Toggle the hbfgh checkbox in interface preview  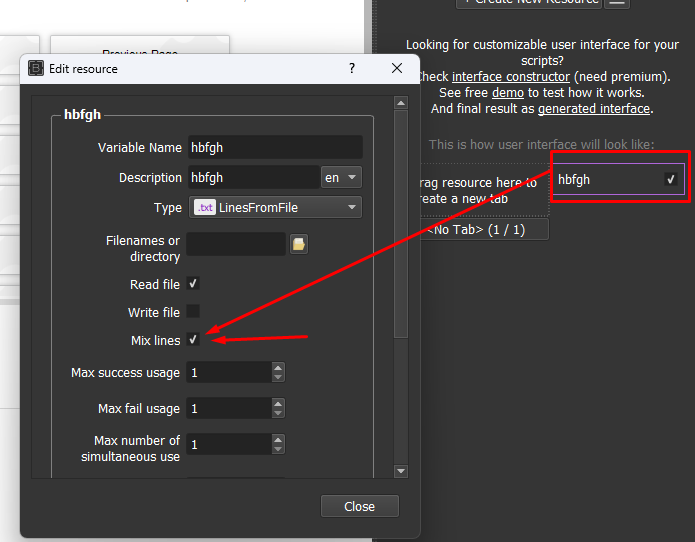(671, 180)
